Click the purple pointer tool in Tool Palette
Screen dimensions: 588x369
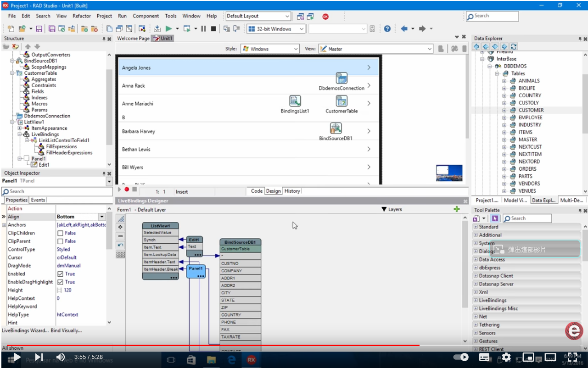495,218
